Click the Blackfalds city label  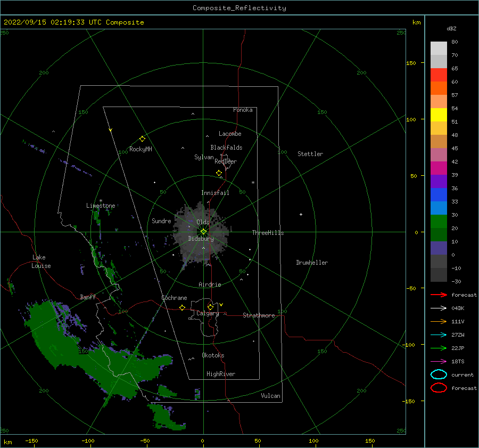pyautogui.click(x=226, y=148)
